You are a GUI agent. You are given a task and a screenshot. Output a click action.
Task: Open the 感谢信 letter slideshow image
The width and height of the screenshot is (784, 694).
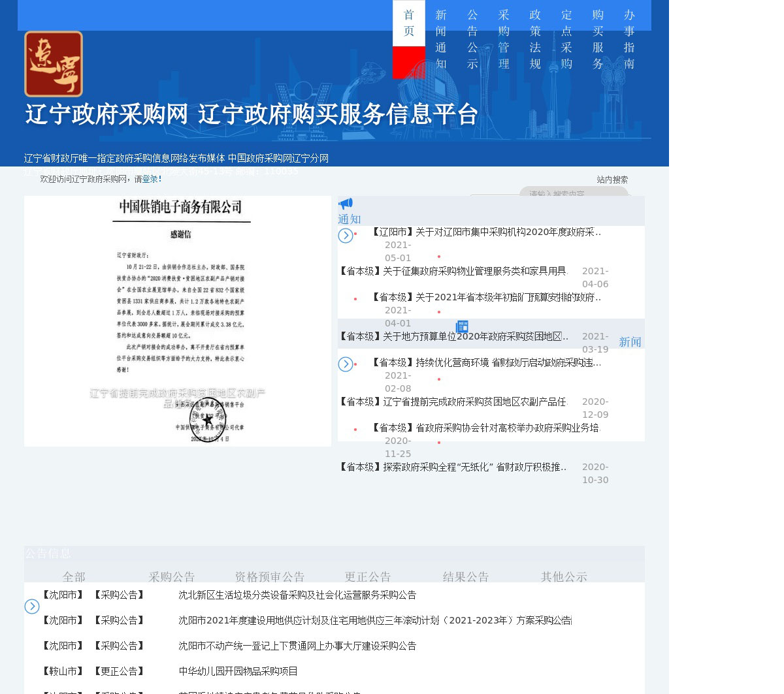click(x=178, y=321)
